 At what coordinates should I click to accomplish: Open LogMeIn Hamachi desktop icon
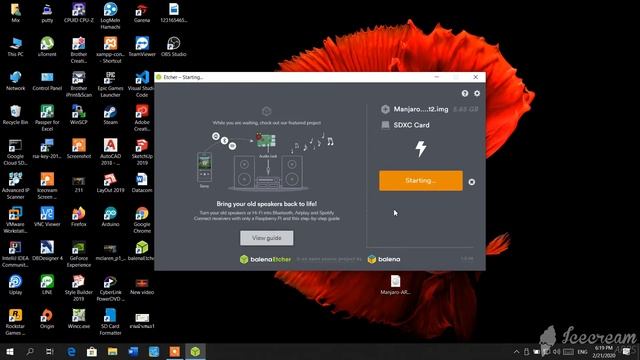pyautogui.click(x=110, y=16)
